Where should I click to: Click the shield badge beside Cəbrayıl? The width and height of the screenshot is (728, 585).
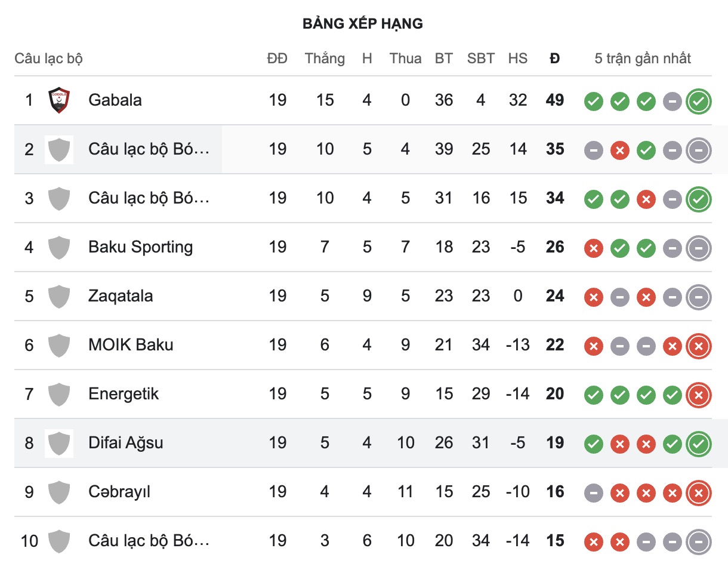59,492
